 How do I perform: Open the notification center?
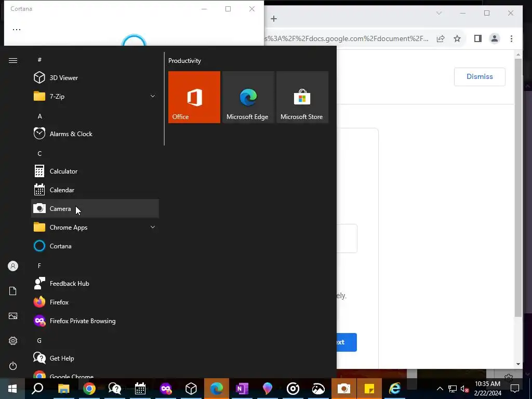click(x=515, y=389)
